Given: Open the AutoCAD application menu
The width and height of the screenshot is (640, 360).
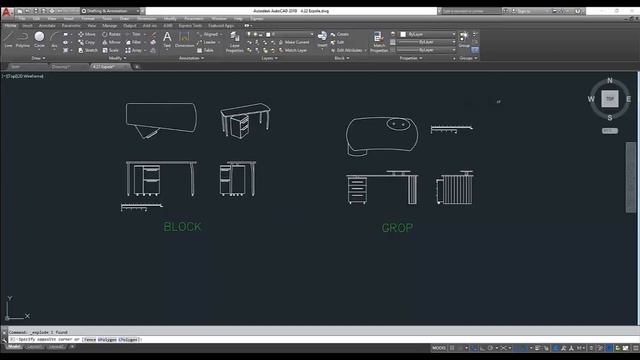Looking at the screenshot, I should point(6,12).
